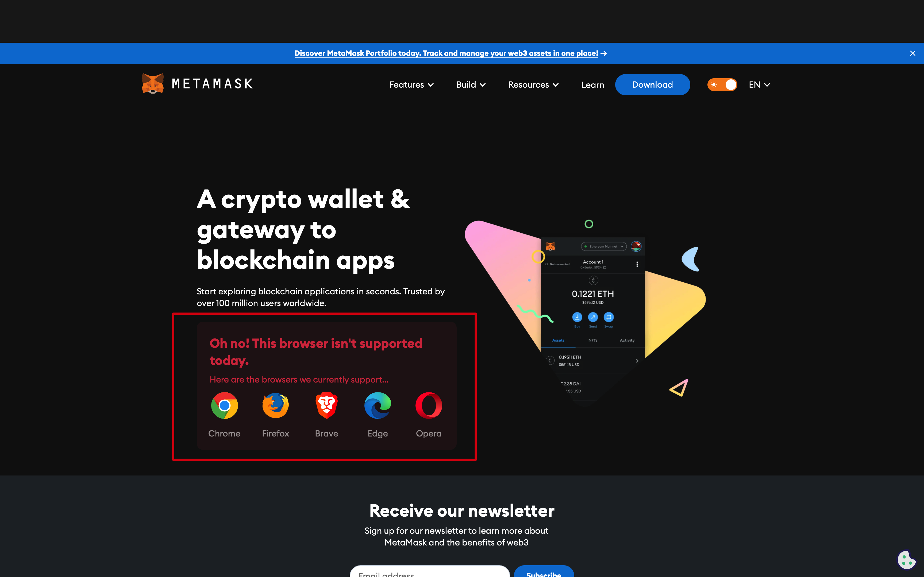The width and height of the screenshot is (924, 577).
Task: Toggle the light/dark theme switch
Action: [722, 85]
